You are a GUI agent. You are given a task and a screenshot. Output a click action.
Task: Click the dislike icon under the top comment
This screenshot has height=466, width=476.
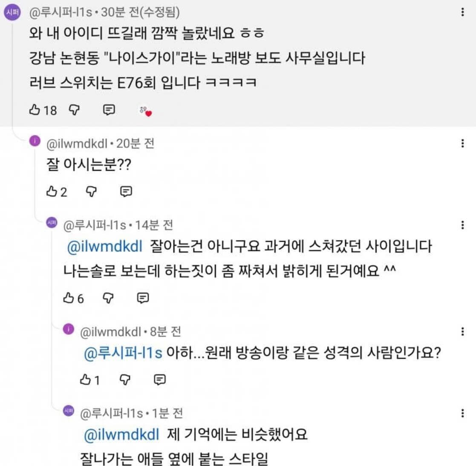(x=73, y=110)
